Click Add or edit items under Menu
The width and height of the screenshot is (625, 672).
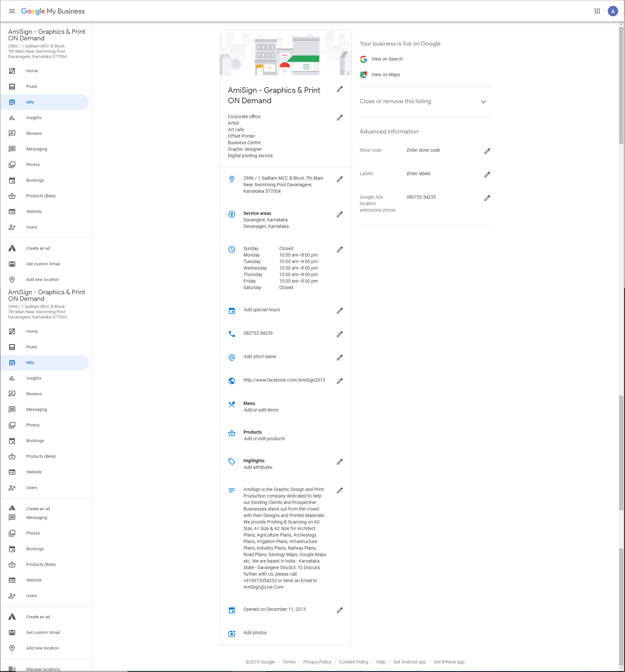click(x=261, y=410)
